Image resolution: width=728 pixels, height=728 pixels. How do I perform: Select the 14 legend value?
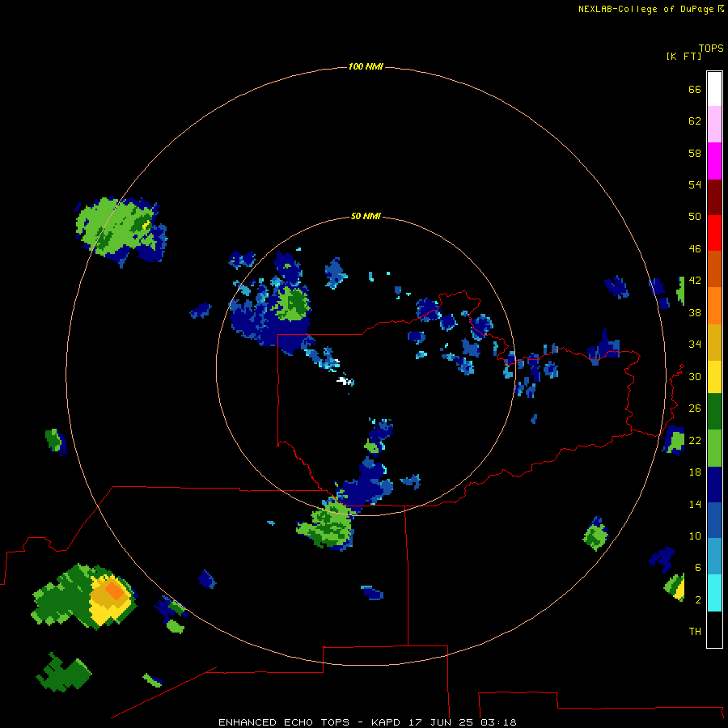pyautogui.click(x=695, y=505)
